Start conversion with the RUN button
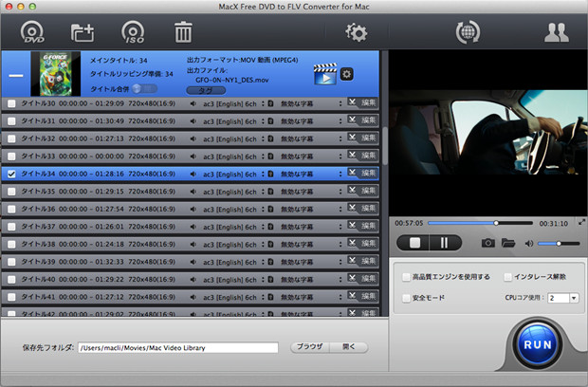This screenshot has height=387, width=588. (x=538, y=344)
